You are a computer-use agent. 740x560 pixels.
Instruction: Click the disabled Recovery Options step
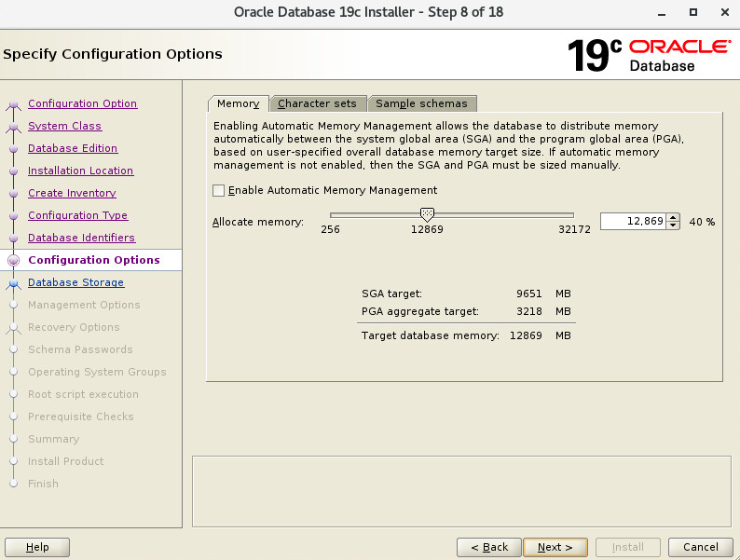pos(74,327)
